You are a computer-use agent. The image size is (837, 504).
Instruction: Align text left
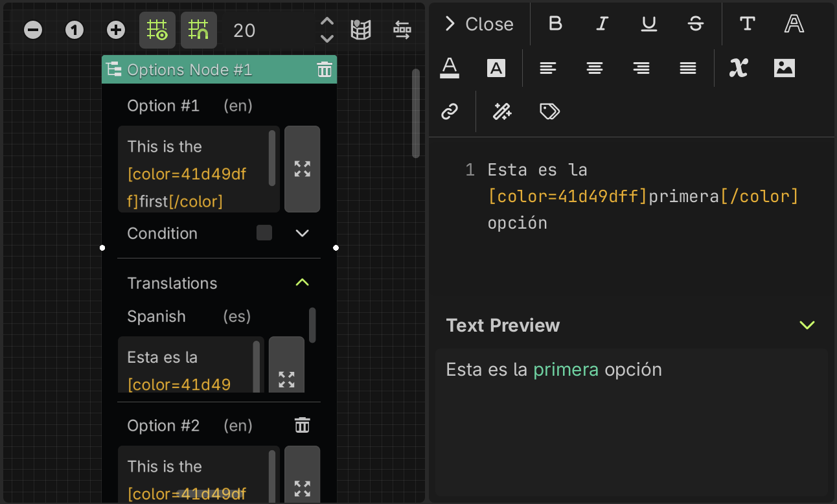click(548, 68)
